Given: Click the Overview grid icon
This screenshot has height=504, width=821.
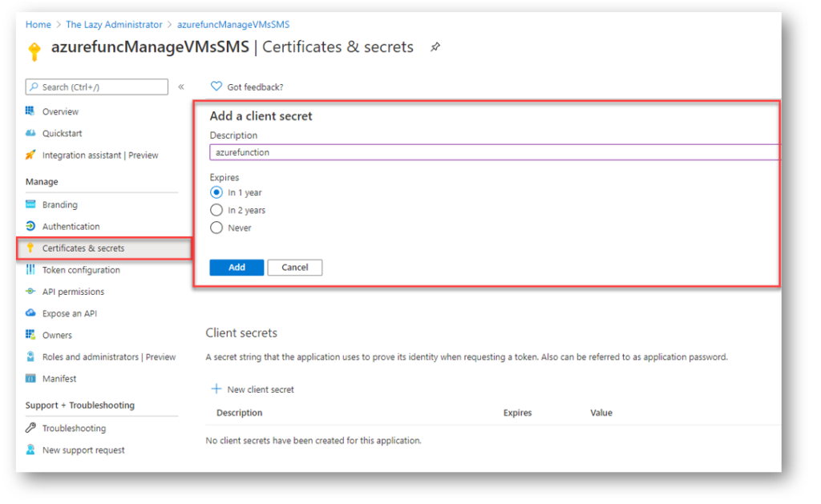Looking at the screenshot, I should 30,111.
